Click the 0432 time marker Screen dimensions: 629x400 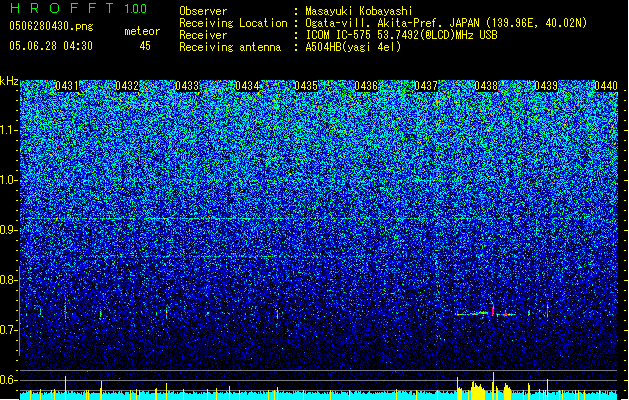click(x=127, y=86)
